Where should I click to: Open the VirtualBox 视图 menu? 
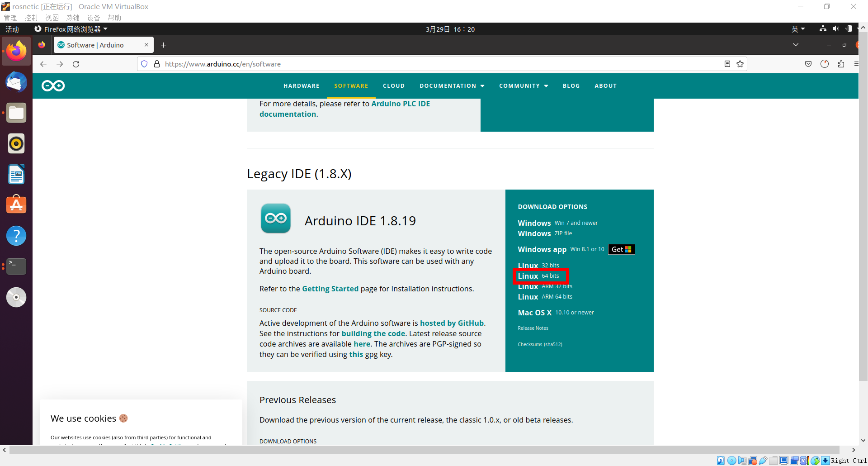(52, 18)
